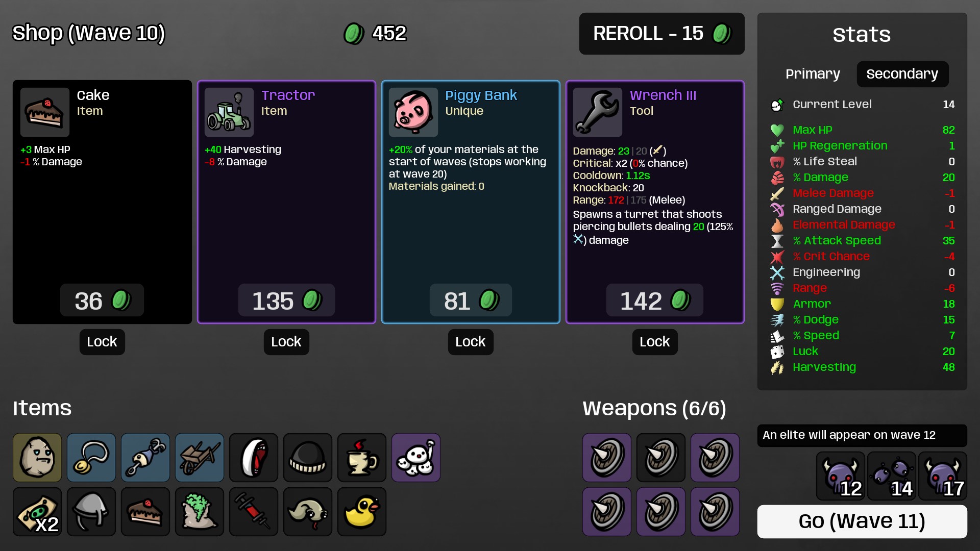Viewport: 980px width, 551px height.
Task: Buy the Tractor for 135
Action: pos(286,300)
